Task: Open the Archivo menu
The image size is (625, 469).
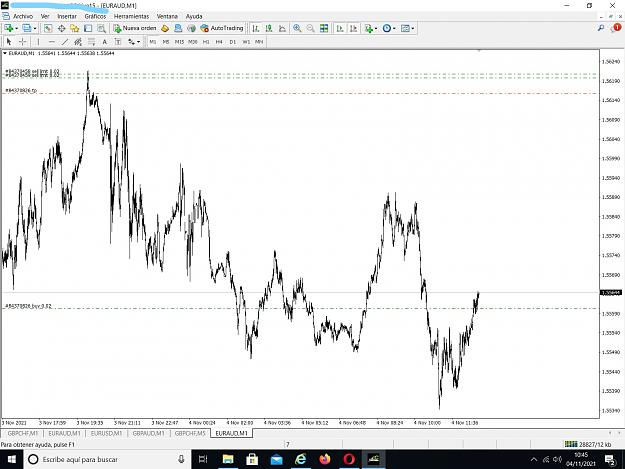Action: 23,16
